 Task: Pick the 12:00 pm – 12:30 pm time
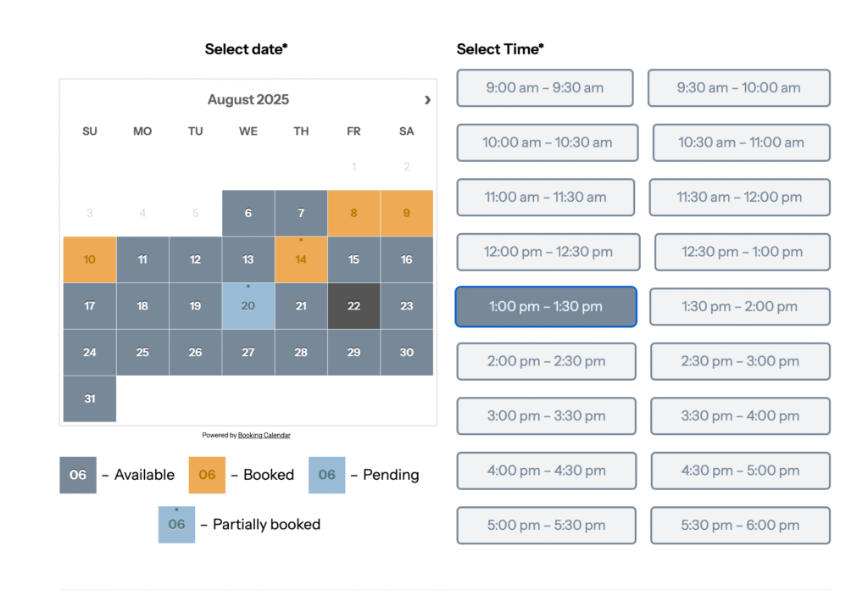[x=548, y=252]
